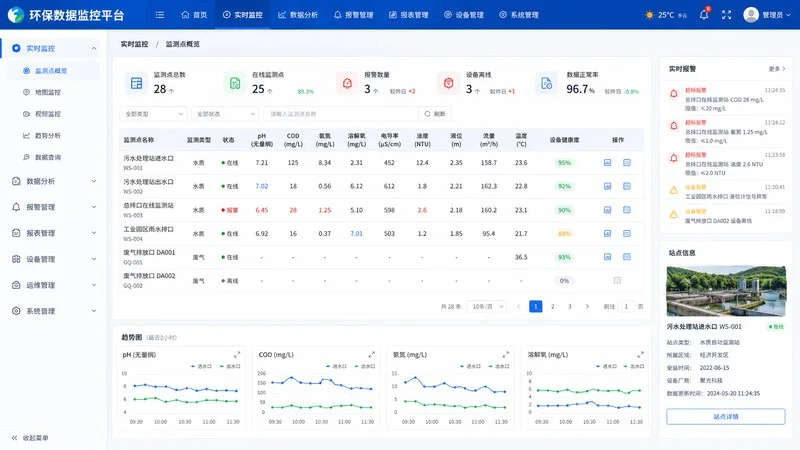This screenshot has height=450, width=800.
Task: Open detail icon for offline row GQ-002
Action: click(x=617, y=280)
